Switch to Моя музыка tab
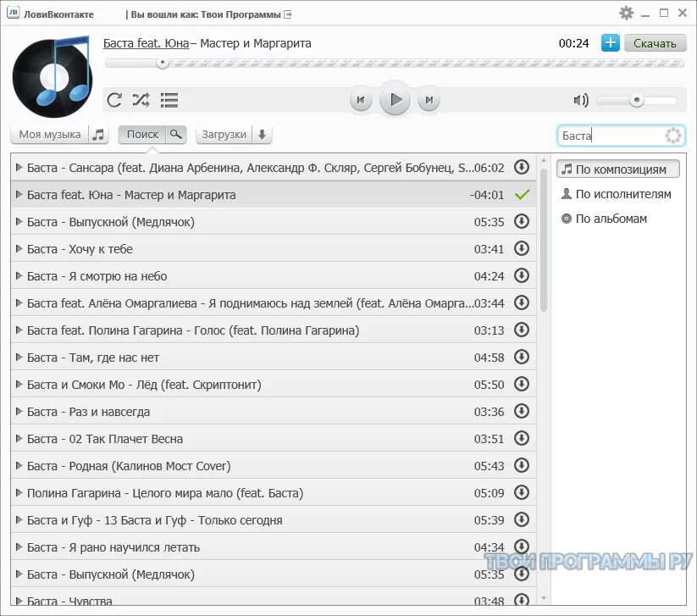This screenshot has width=697, height=616. [x=50, y=135]
